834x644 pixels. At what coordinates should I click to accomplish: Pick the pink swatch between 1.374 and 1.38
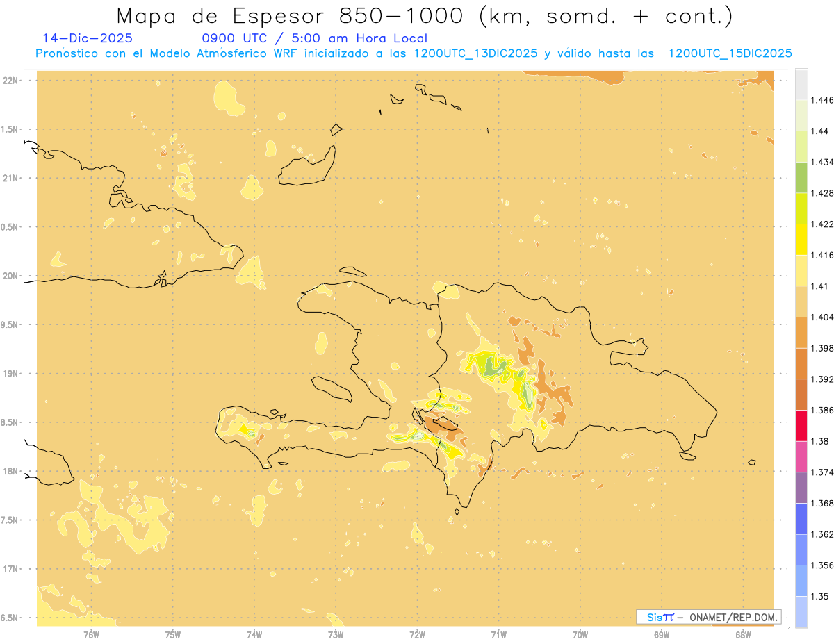click(801, 457)
